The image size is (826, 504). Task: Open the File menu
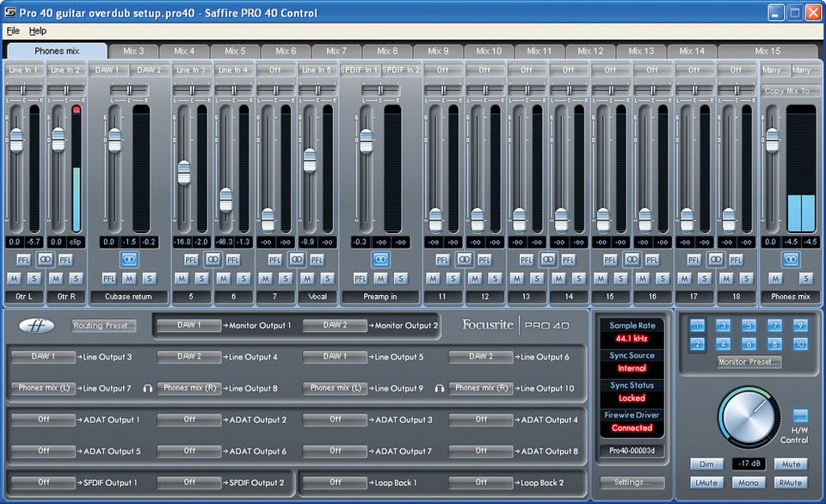click(x=13, y=31)
